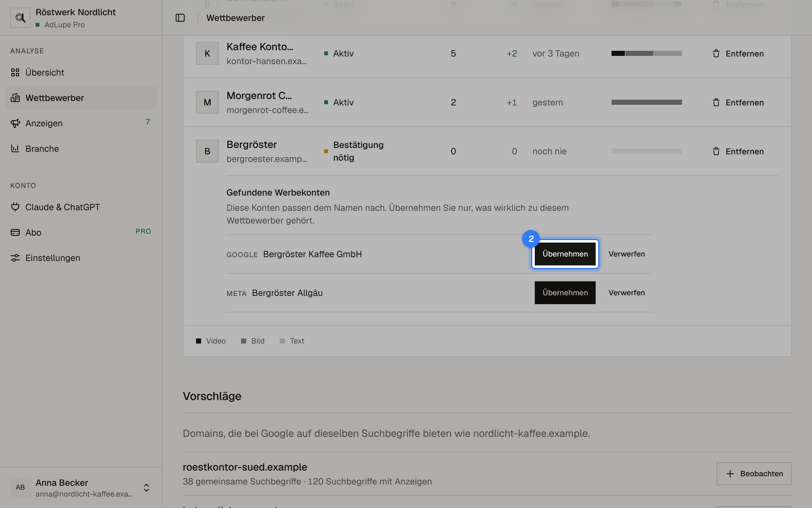Click trash icon in Bergröster row
This screenshot has height=508, width=812.
(716, 151)
